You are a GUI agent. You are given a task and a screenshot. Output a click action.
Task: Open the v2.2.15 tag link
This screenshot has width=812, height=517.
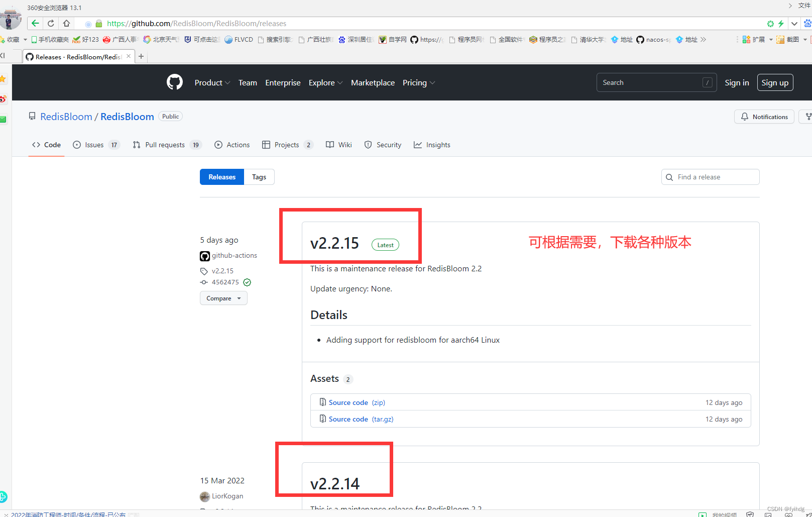(x=222, y=271)
